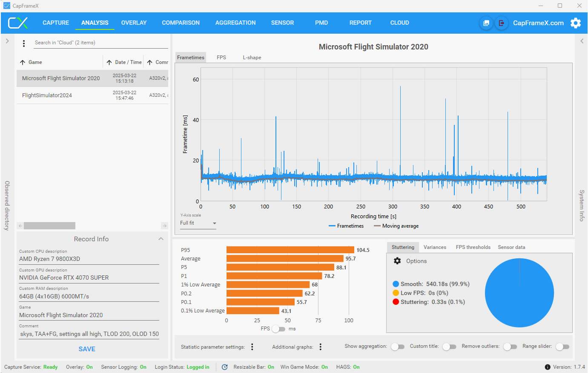Expand the System Info side panel
The image size is (588, 373).
click(582, 41)
